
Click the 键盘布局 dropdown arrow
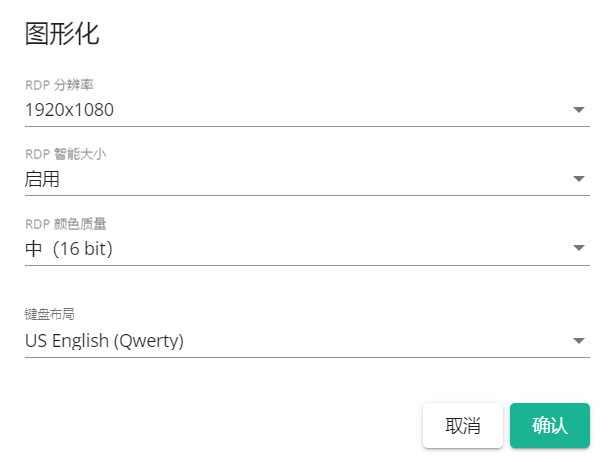pos(579,341)
